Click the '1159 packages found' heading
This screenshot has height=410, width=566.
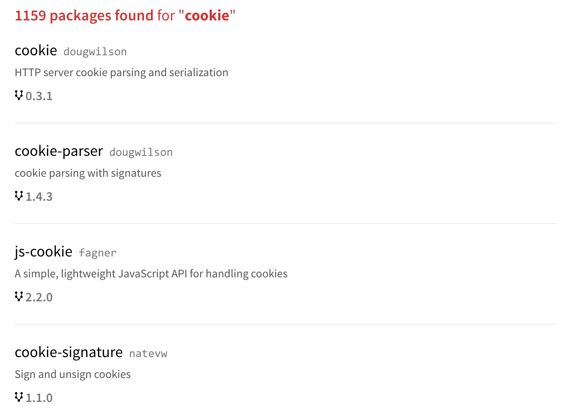(125, 16)
